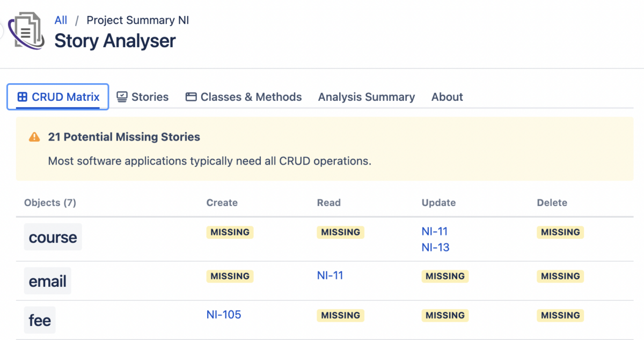Open story NI-11 in the course Update column
644x340 pixels.
pos(434,231)
